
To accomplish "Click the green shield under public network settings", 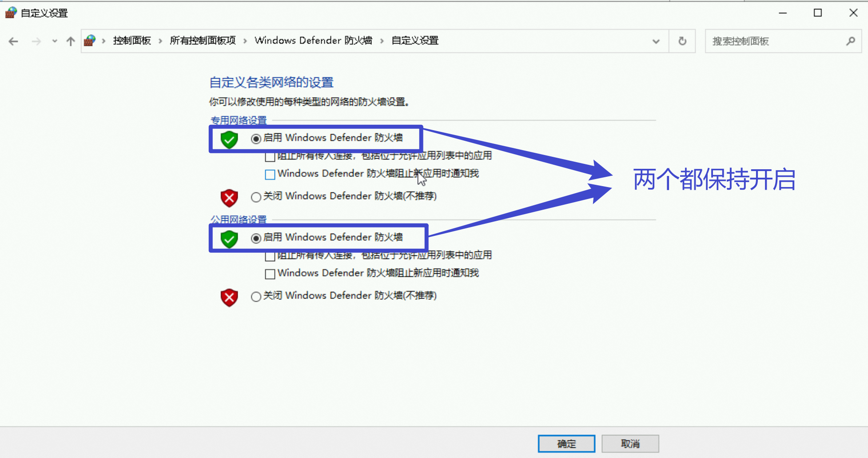I will [229, 239].
